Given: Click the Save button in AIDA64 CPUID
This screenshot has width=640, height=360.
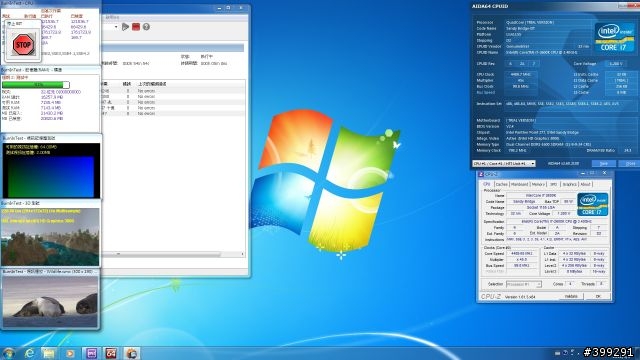Looking at the screenshot, I should [603, 163].
